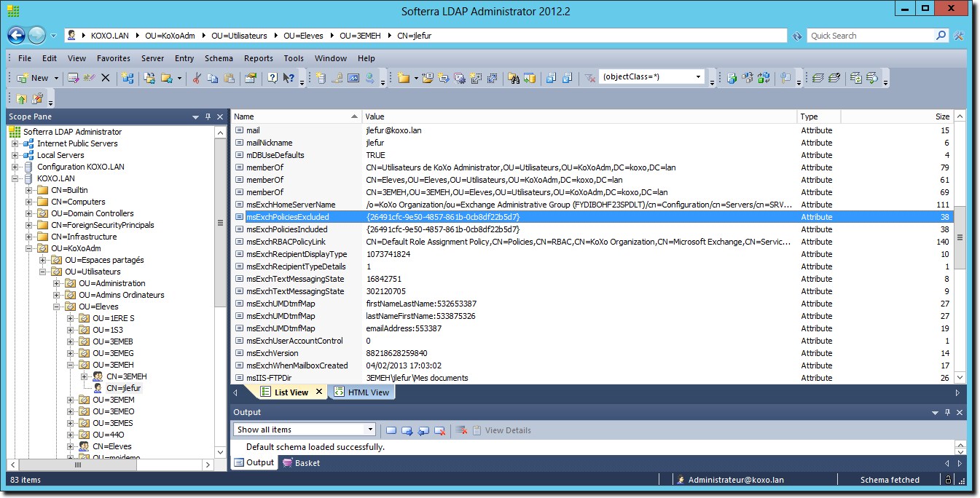Click the new folder icon in the toolbar
980x498 pixels.
coord(403,78)
